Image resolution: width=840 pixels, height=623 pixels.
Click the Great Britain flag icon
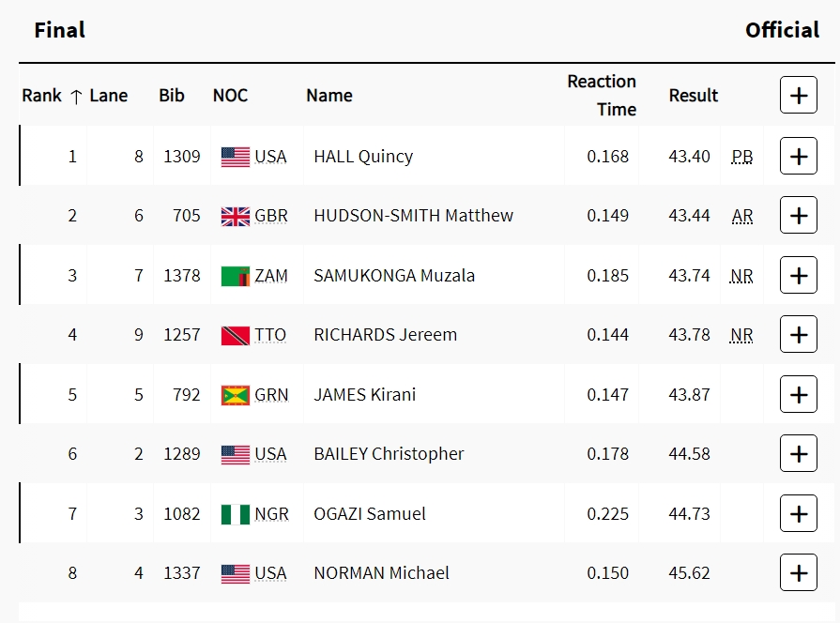pyautogui.click(x=235, y=217)
